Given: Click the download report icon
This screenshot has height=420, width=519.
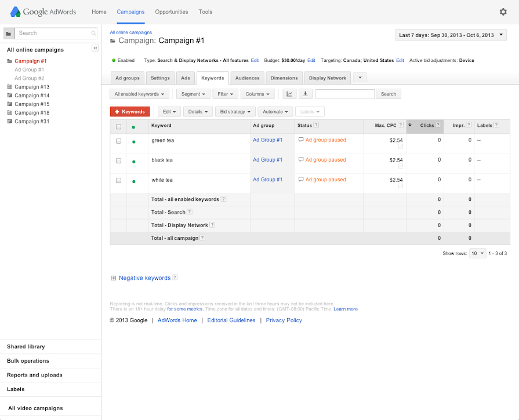Looking at the screenshot, I should 305,94.
